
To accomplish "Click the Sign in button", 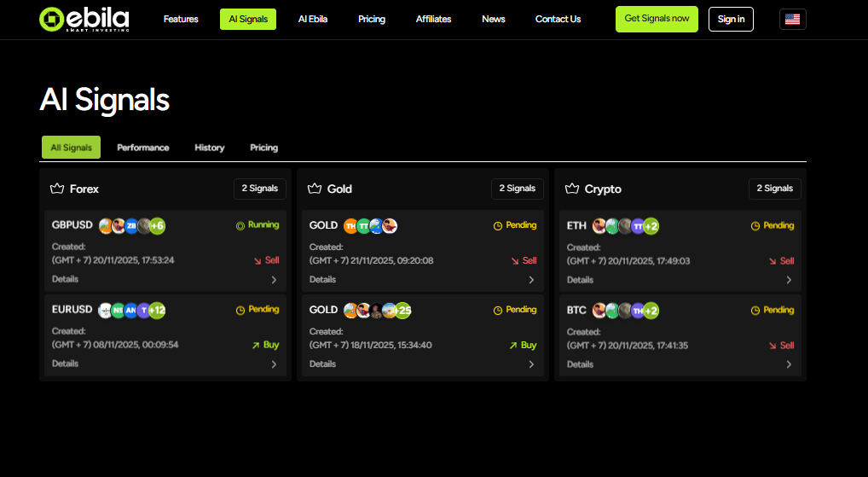I will point(731,19).
